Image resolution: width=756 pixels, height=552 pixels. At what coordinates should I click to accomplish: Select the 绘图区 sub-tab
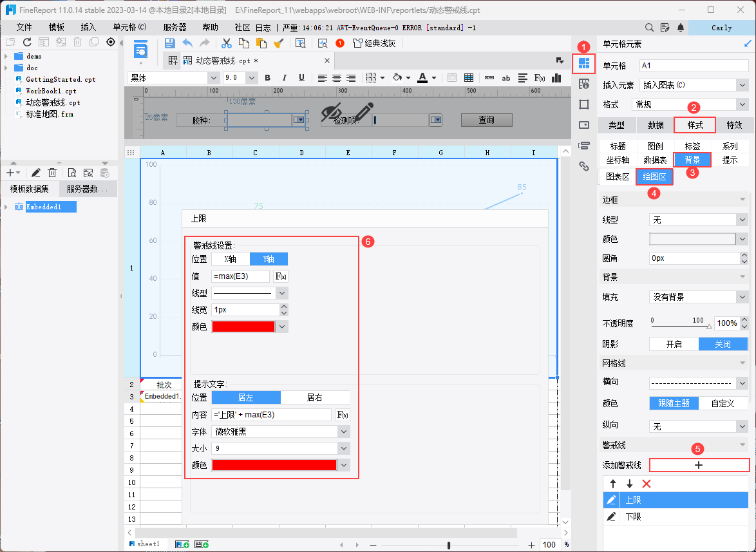click(x=654, y=177)
